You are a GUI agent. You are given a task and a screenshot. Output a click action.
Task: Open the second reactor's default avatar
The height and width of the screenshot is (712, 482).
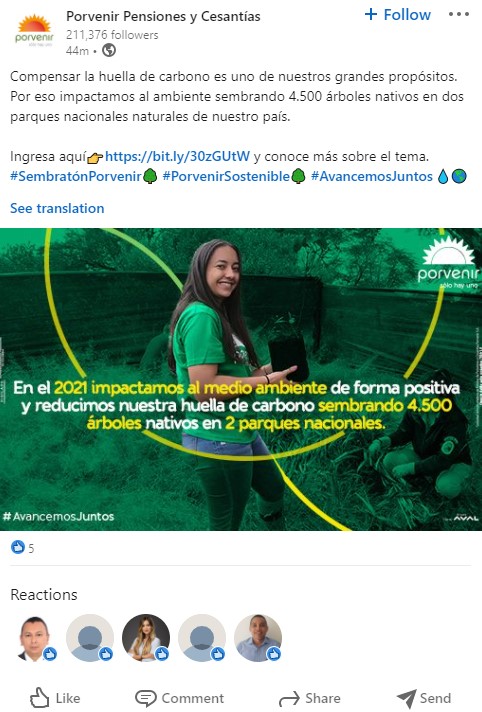(x=90, y=638)
